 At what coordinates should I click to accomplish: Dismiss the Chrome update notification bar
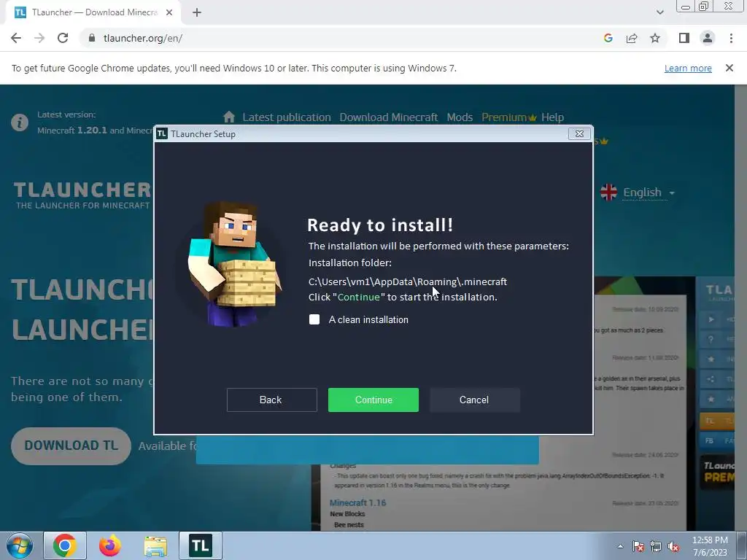pyautogui.click(x=729, y=68)
